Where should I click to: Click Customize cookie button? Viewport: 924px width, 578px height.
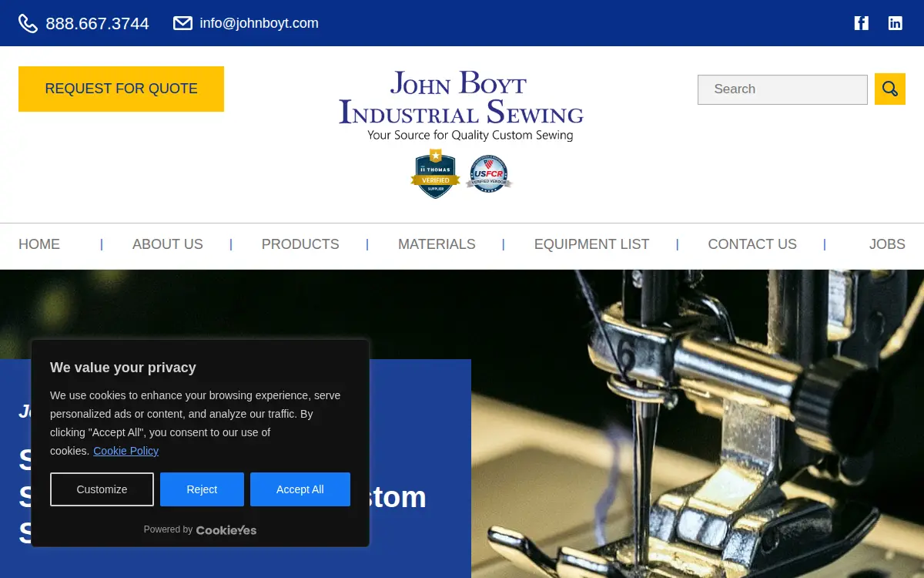(102, 489)
